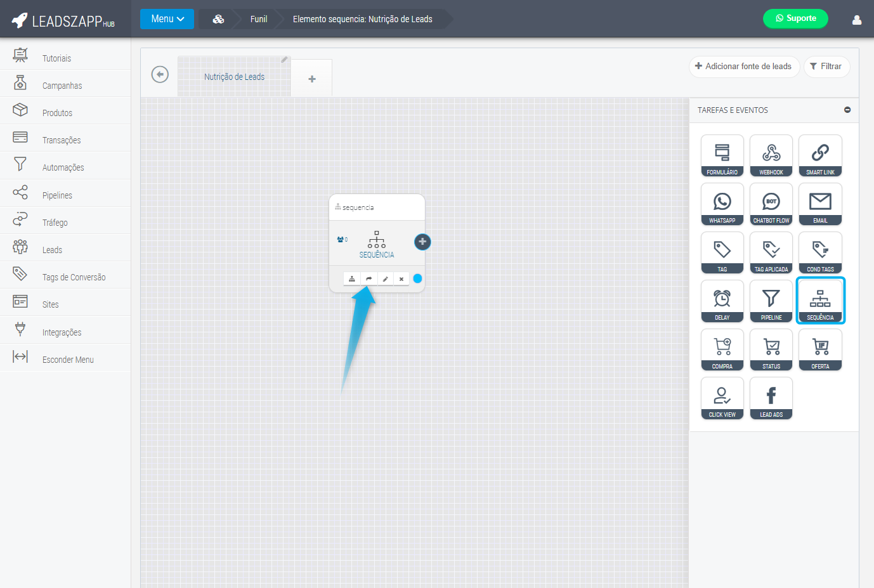Open Automações in the sidebar

pos(63,167)
